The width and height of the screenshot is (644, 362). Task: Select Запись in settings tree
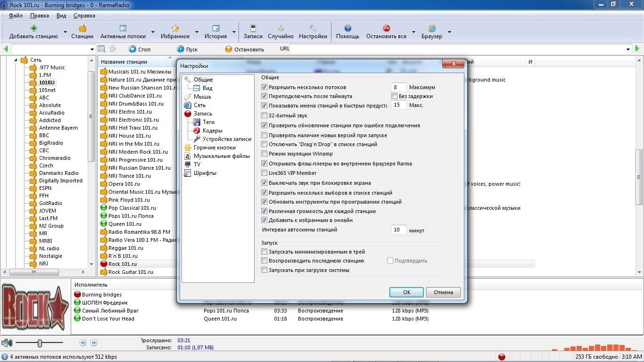(203, 114)
